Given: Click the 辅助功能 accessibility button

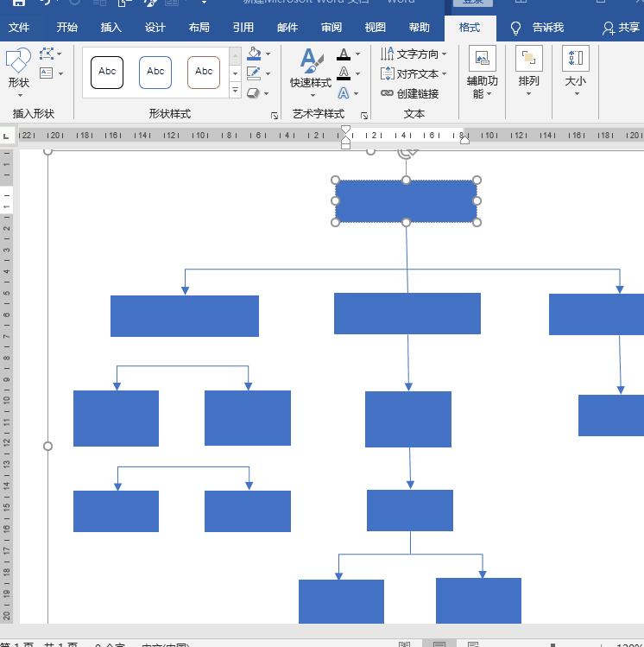Looking at the screenshot, I should coord(482,73).
